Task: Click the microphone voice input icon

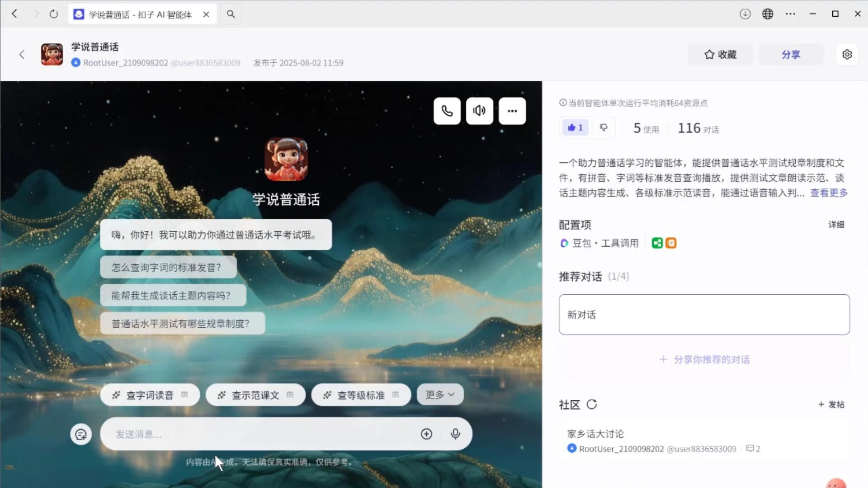Action: tap(455, 434)
